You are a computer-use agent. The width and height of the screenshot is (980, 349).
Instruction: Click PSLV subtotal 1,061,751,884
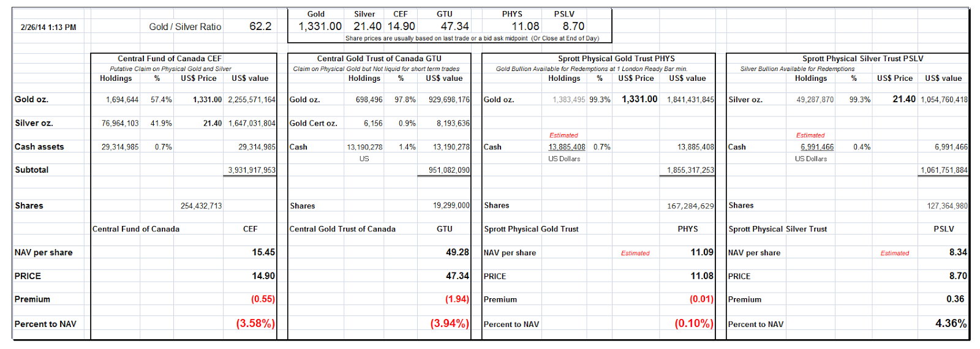(944, 170)
